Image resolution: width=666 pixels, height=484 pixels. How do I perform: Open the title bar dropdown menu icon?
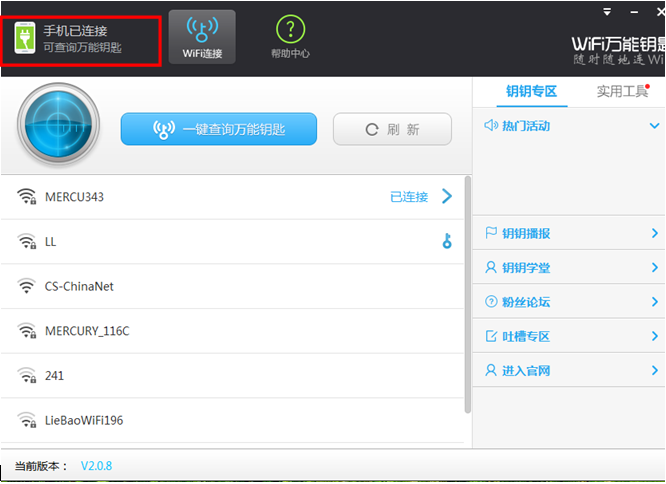607,12
